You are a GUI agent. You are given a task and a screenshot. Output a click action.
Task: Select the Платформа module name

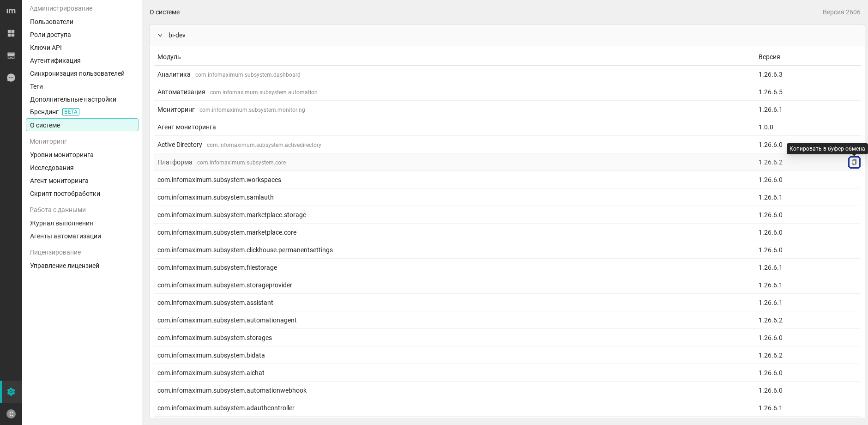[x=175, y=162]
